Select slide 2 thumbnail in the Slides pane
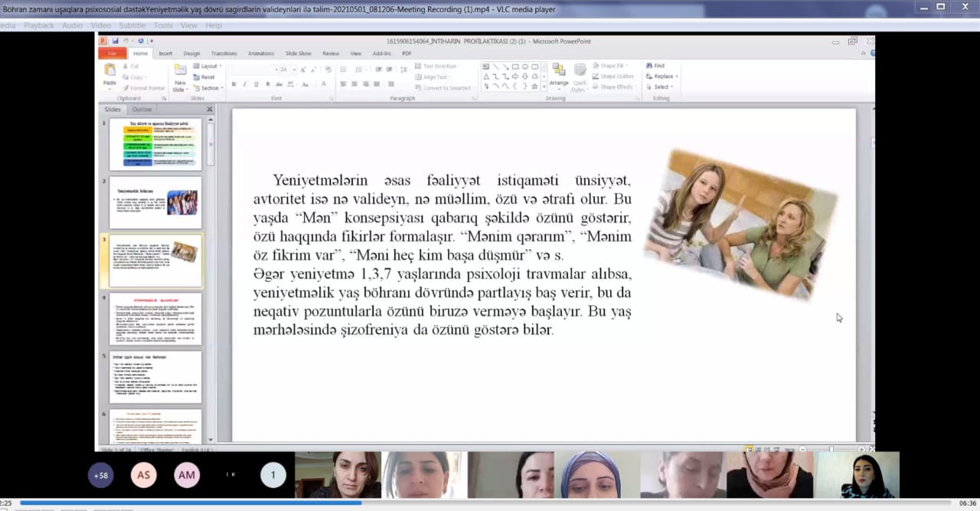This screenshot has width=980, height=511. tap(155, 202)
